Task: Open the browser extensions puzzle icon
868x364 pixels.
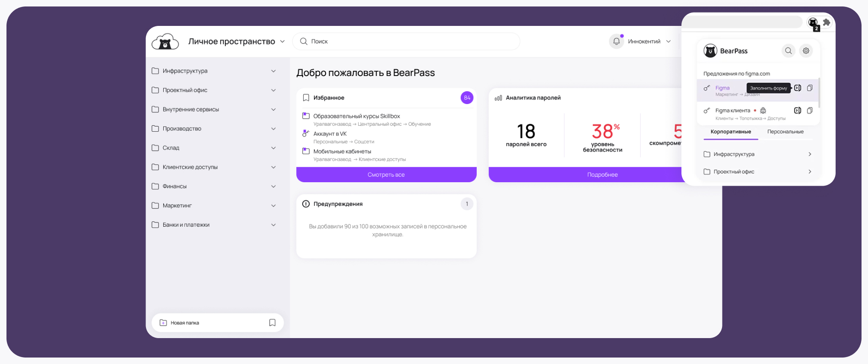Action: coord(827,22)
